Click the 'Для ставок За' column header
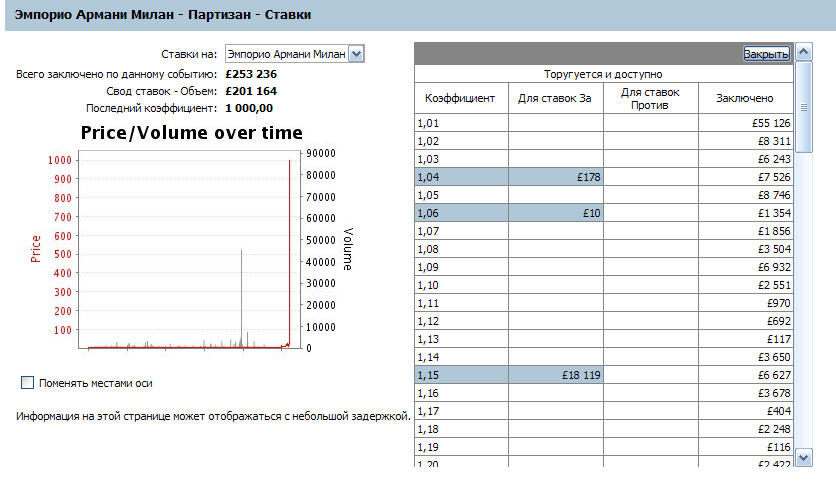 [x=556, y=98]
